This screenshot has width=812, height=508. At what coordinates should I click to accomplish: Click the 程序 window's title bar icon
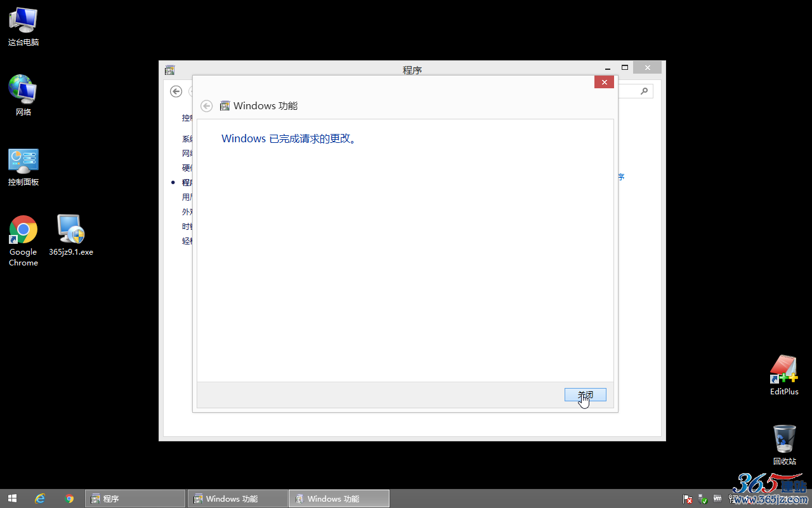(x=169, y=70)
